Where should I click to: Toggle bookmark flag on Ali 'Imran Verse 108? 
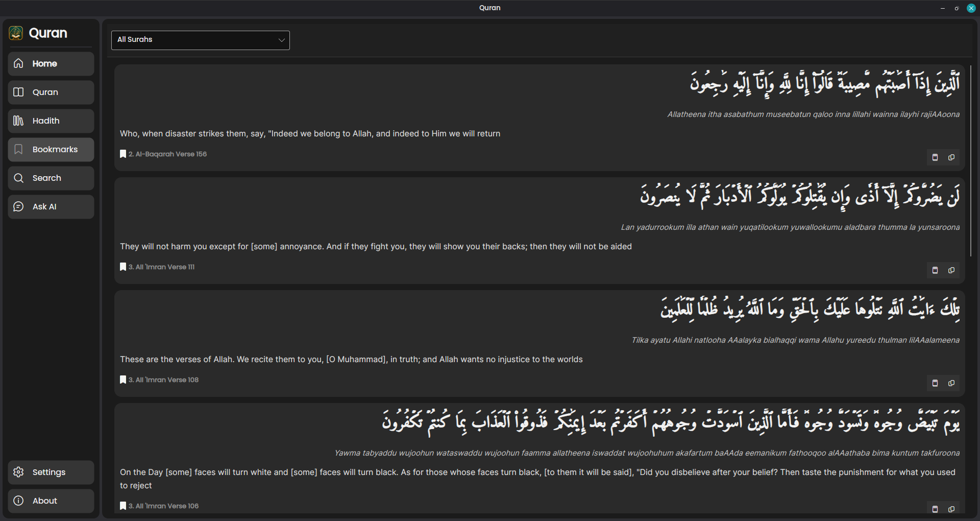click(123, 380)
